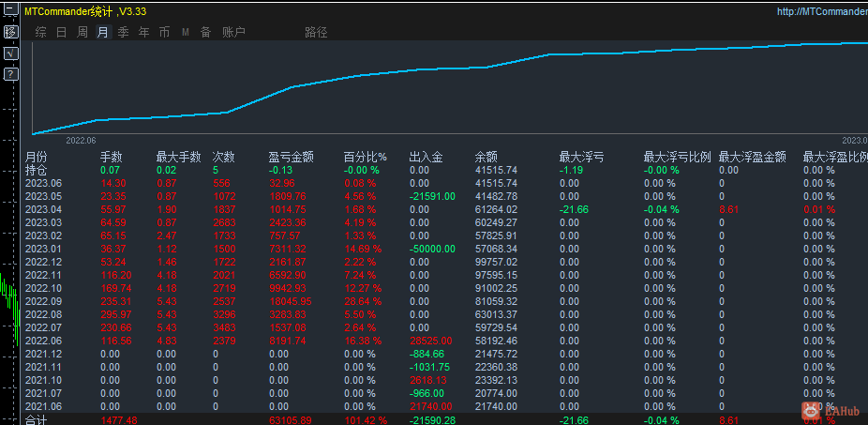Select the 月 monthly tab
868x425 pixels.
[103, 33]
